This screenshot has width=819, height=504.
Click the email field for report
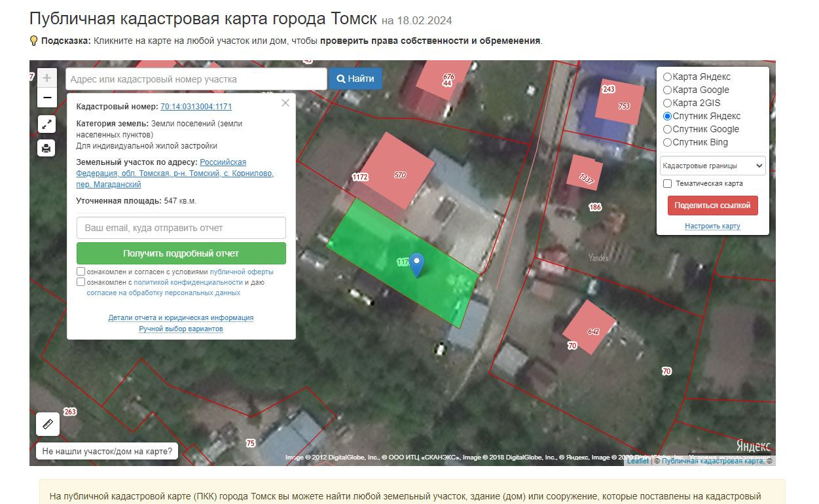pyautogui.click(x=181, y=228)
